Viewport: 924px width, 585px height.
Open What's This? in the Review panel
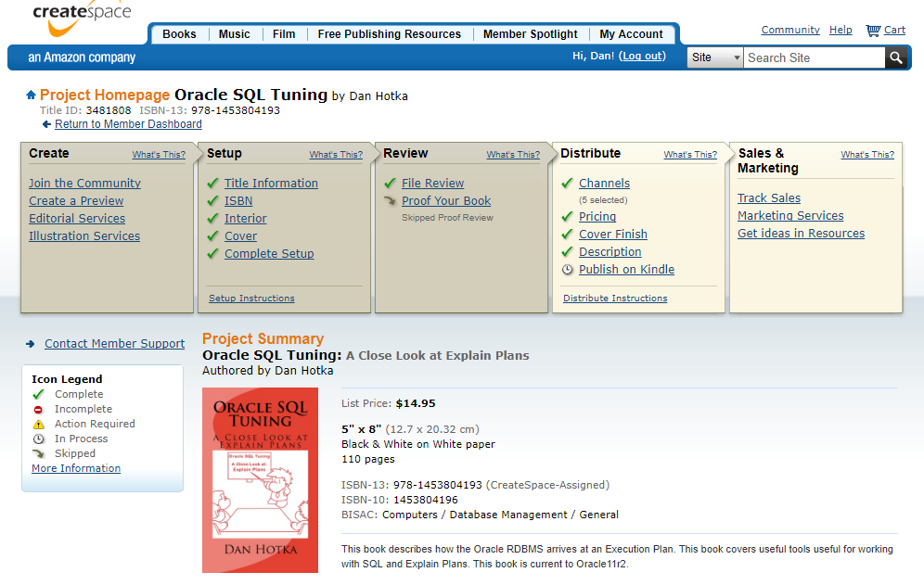[513, 155]
